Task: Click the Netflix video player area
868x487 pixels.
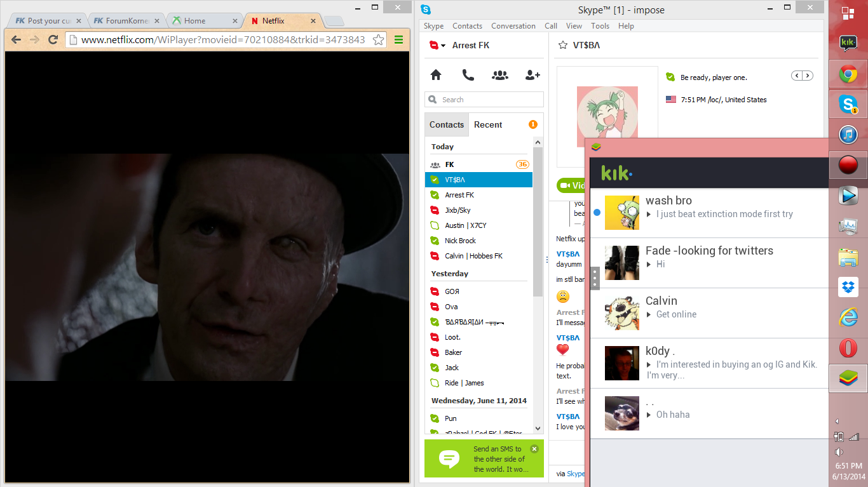Action: 207,267
